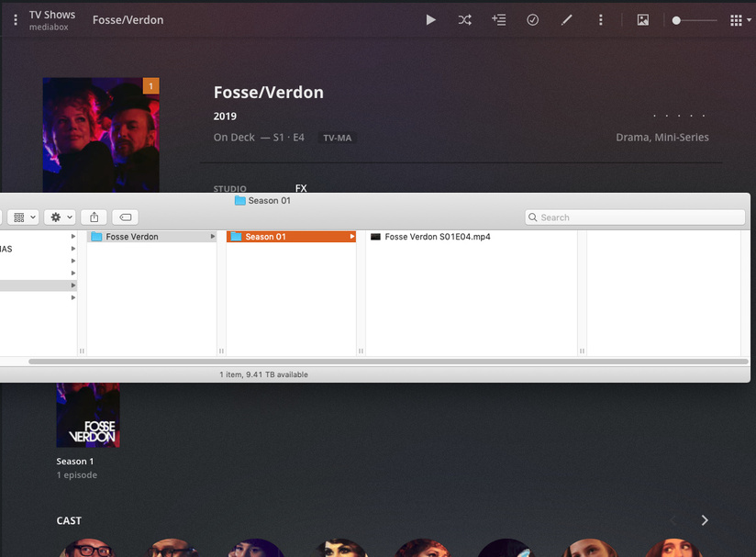Open the Season 1 title link
The image size is (756, 557).
click(x=74, y=462)
